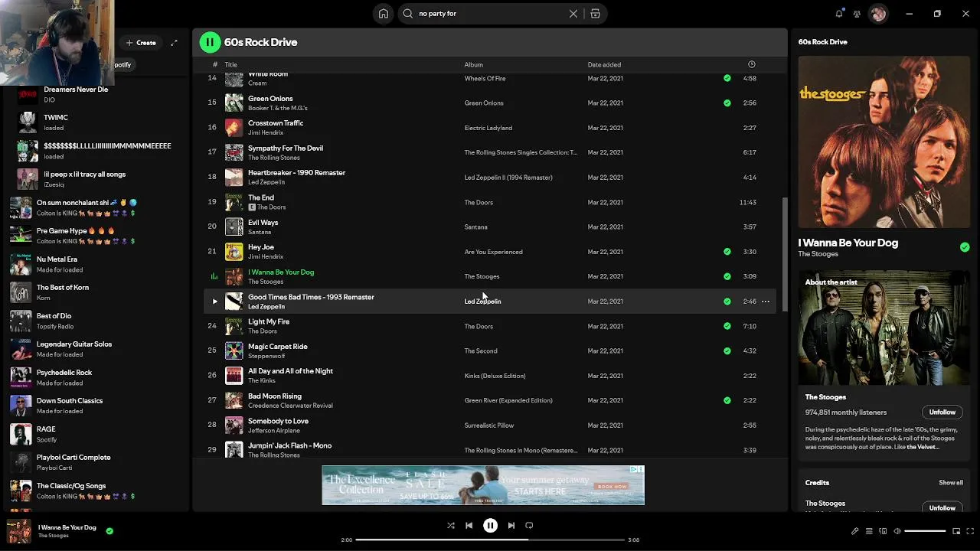
Task: Open the Connect to a device menu
Action: click(x=883, y=531)
